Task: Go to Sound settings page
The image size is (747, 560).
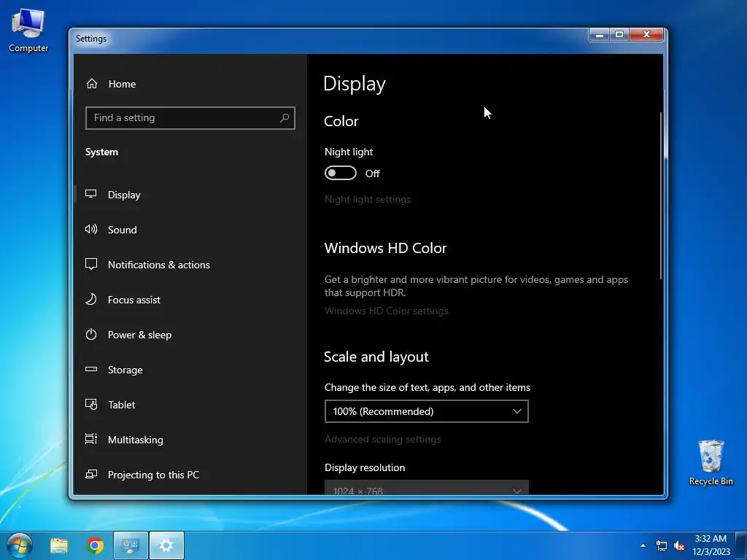Action: (x=190, y=230)
